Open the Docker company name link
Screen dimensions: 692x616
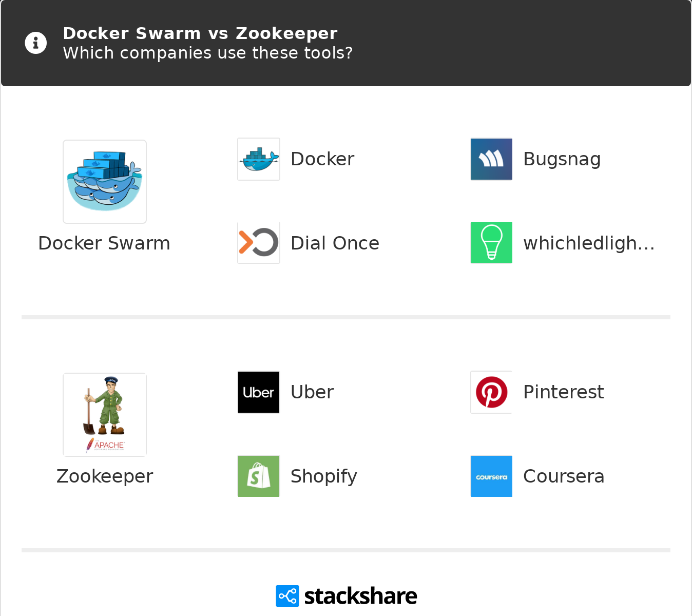(322, 159)
